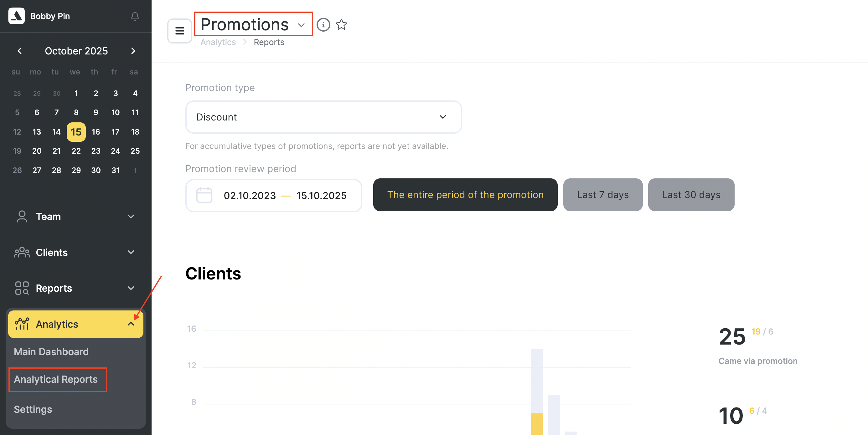Select the Last 7 days period
The width and height of the screenshot is (868, 435).
[602, 195]
